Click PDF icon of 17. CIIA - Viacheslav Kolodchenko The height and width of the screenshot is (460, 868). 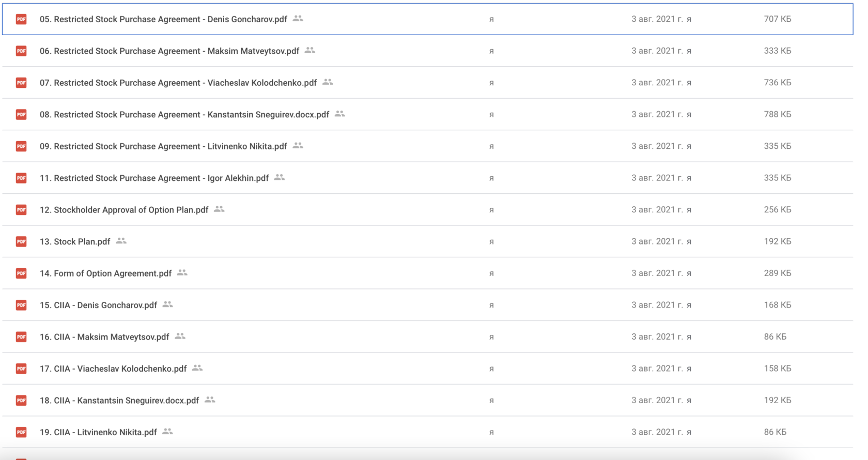(21, 369)
